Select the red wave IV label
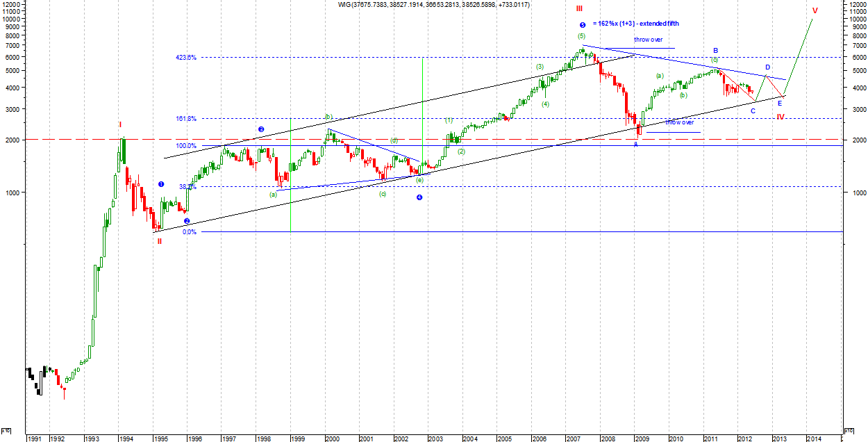This screenshot has height=442, width=868. click(781, 117)
